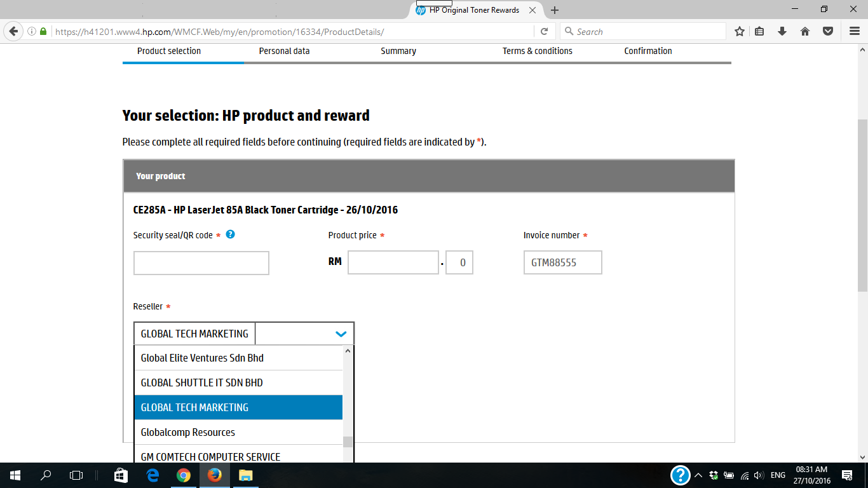Click the browser page vertical scrollbar thumb

pos(862,205)
